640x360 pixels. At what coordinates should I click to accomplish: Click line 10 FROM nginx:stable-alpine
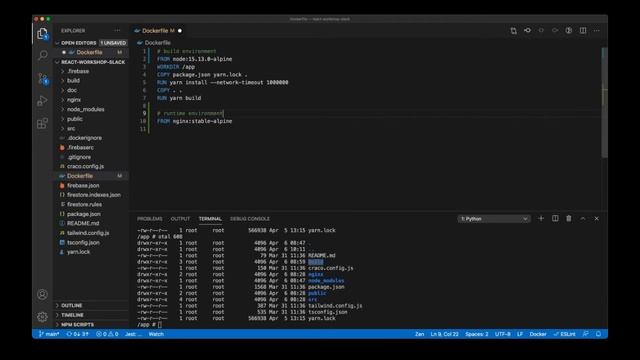[x=195, y=121]
